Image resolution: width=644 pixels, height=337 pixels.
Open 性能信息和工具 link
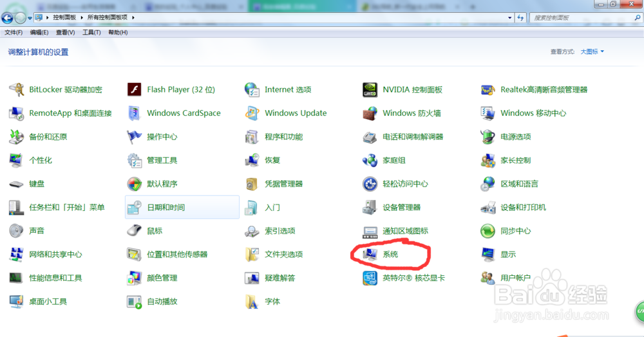55,278
